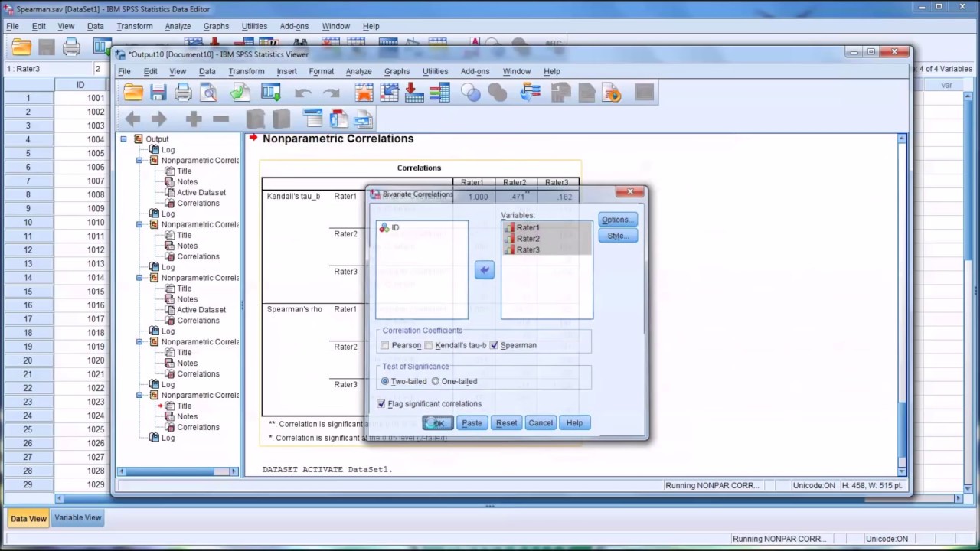The height and width of the screenshot is (551, 980).
Task: Click Nonparametric Correlations heading in output
Action: tap(338, 139)
